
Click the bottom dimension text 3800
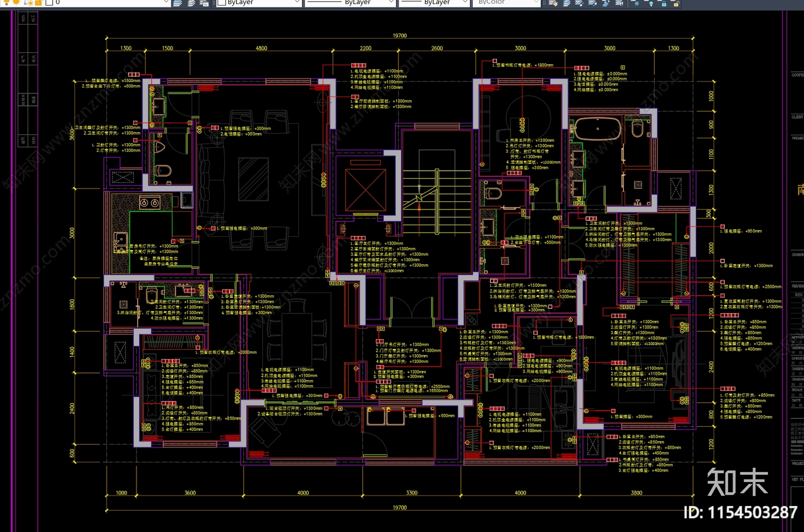[636, 493]
